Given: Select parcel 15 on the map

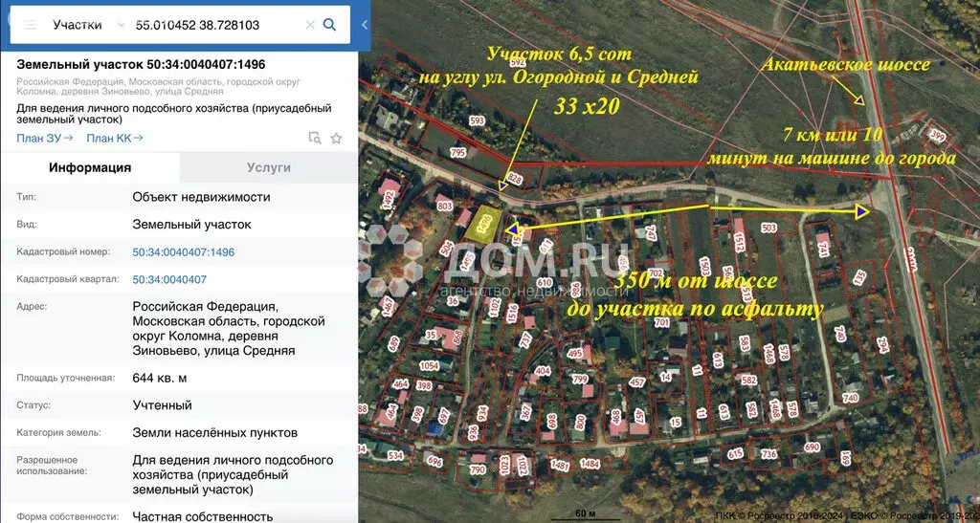Looking at the screenshot, I should [x=675, y=423].
